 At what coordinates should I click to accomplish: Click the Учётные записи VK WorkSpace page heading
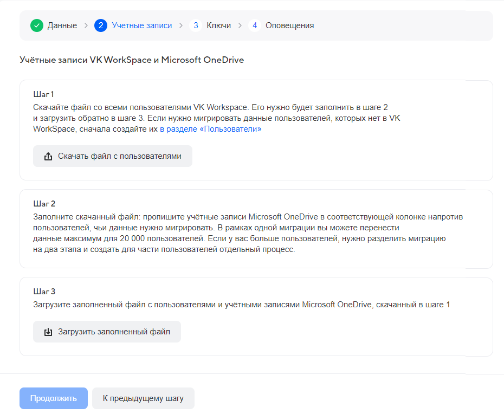[132, 60]
